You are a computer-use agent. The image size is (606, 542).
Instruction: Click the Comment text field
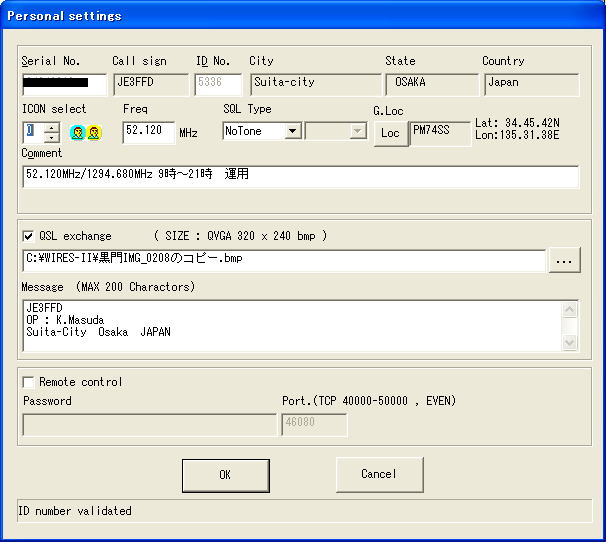[x=300, y=176]
